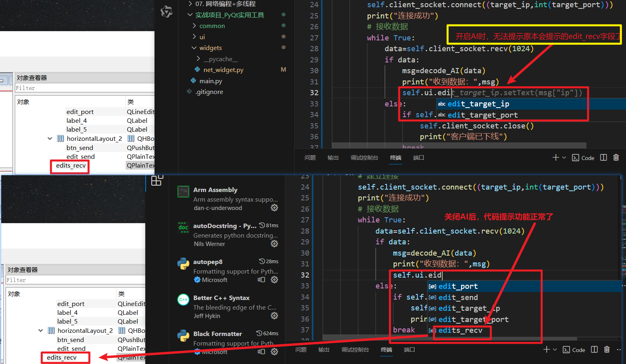Open settings gear for Better C++ Syntax extension
Screen dimensions: 626x364
274,316
